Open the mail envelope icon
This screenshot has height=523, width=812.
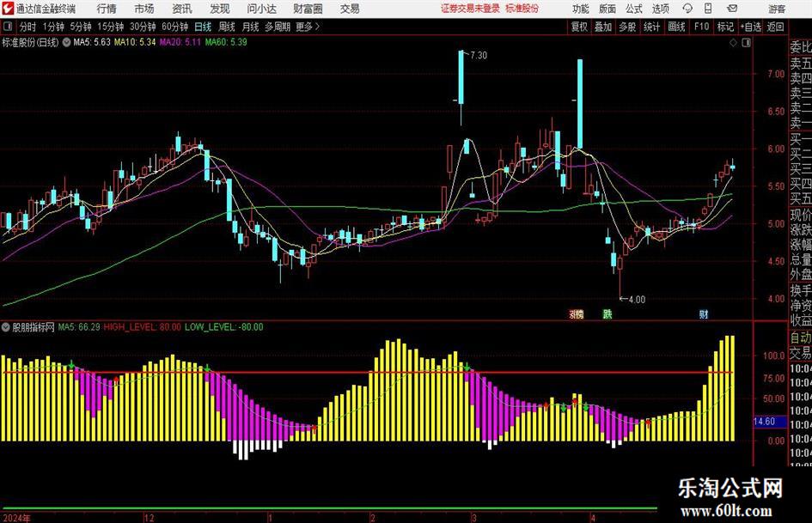732,9
